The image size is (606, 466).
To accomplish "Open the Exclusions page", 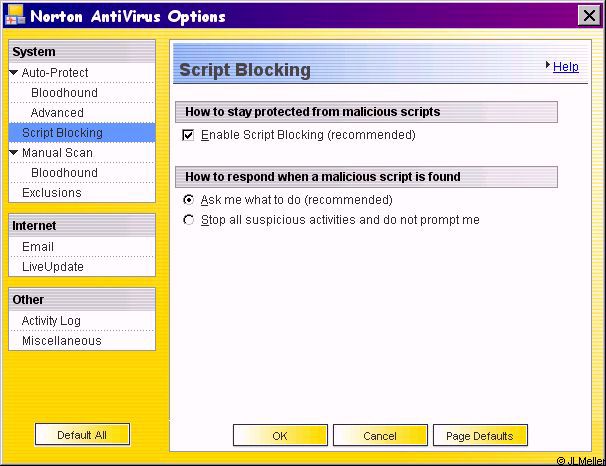I will [52, 193].
